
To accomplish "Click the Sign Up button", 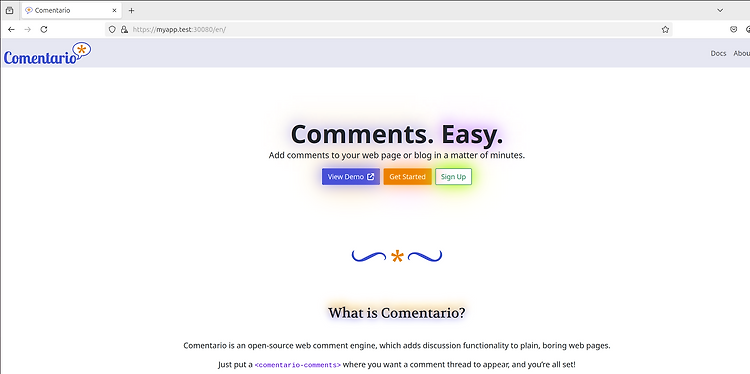I will pos(453,176).
